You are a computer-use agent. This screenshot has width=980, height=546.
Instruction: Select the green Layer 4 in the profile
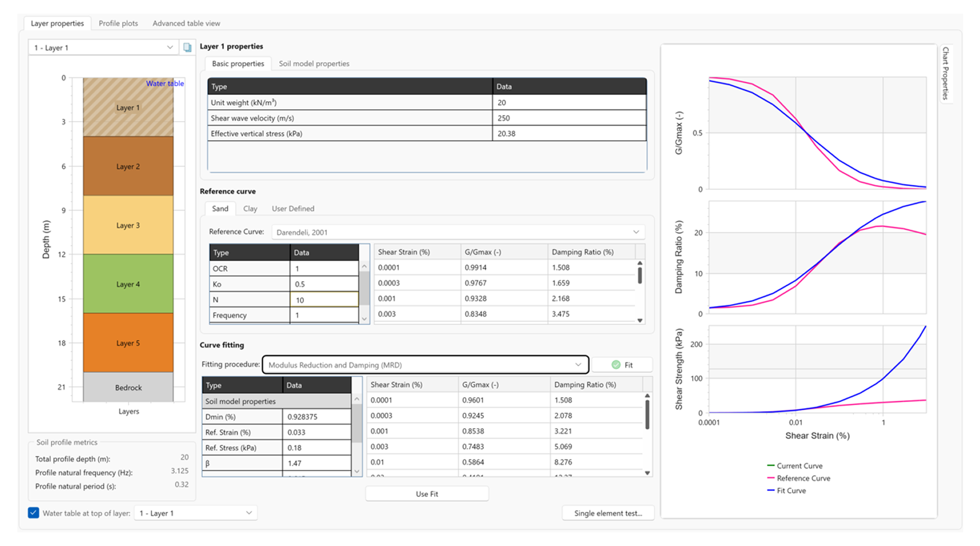pos(128,284)
